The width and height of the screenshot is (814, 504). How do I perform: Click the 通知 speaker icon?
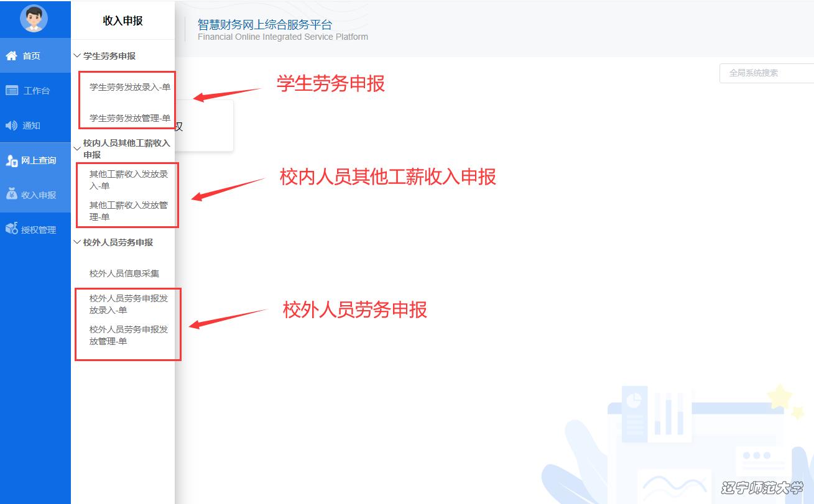[11, 126]
